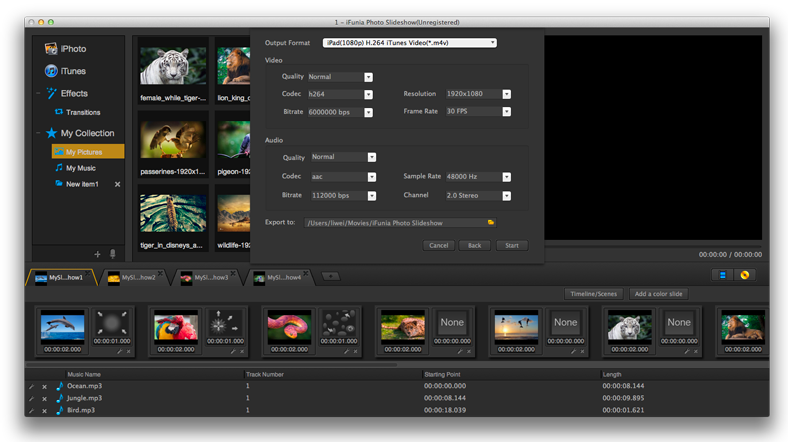Click the Cancel button

(x=438, y=245)
